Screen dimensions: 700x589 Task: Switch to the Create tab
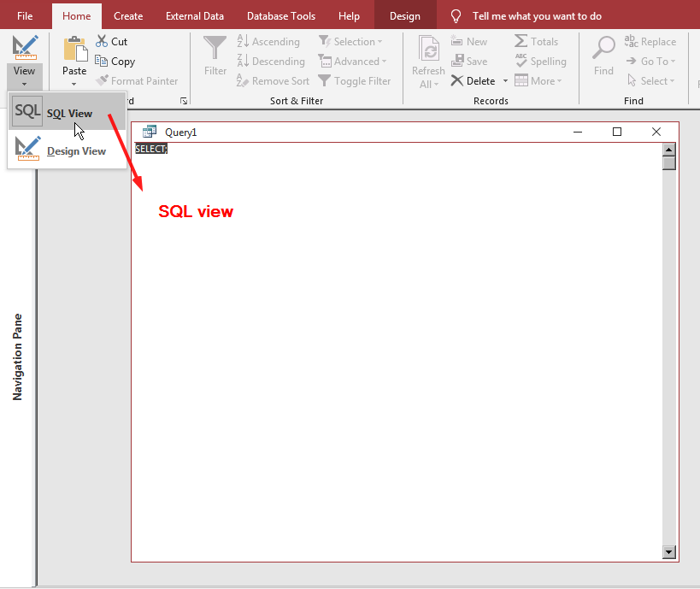127,15
